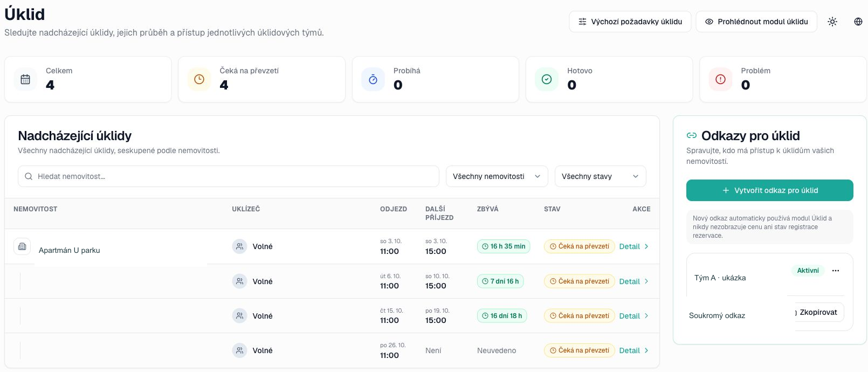The height and width of the screenshot is (372, 868).
Task: Click Vytvořit odkaz pro úklid button
Action: pyautogui.click(x=770, y=190)
